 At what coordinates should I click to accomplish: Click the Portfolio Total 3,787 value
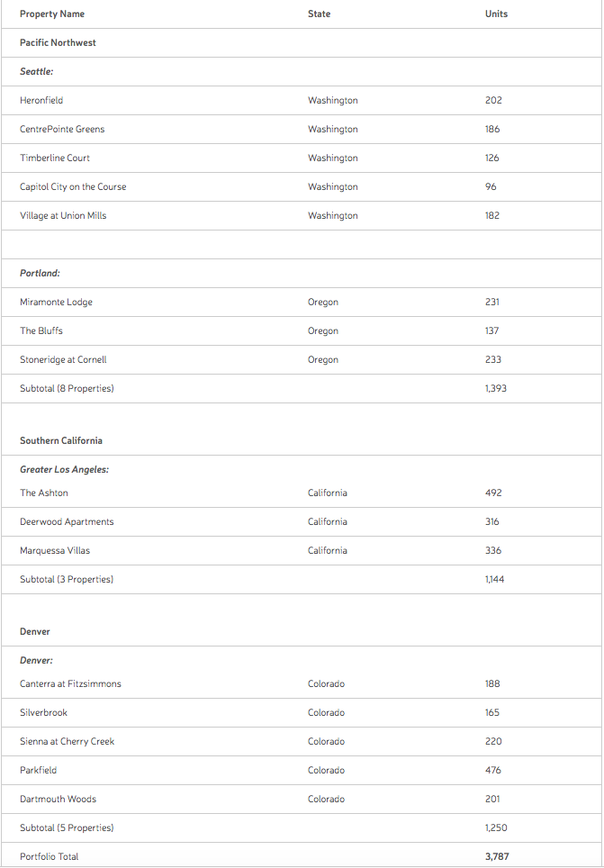[x=497, y=856]
